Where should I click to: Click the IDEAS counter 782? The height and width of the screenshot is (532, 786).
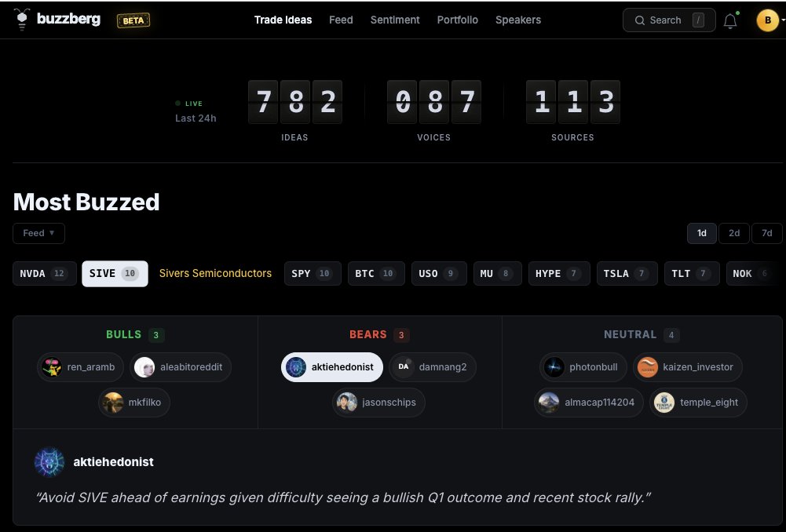pos(295,102)
